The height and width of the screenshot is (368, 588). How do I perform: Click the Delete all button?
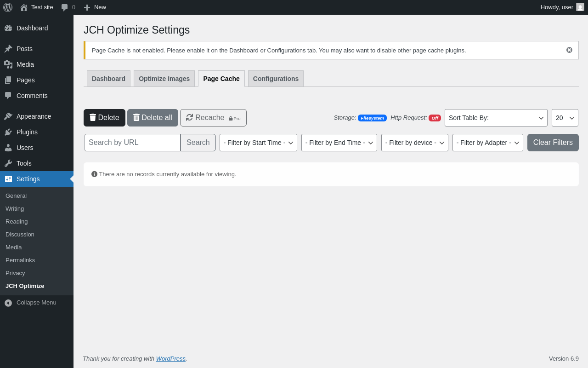[153, 118]
